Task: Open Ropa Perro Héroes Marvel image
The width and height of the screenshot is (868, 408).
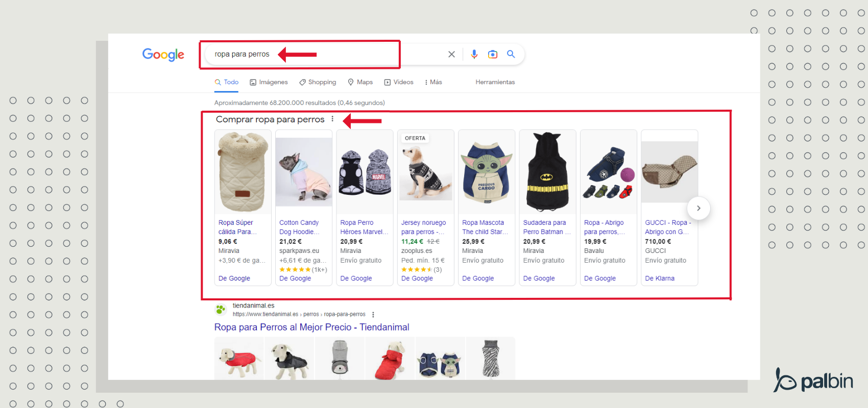Action: click(x=365, y=172)
